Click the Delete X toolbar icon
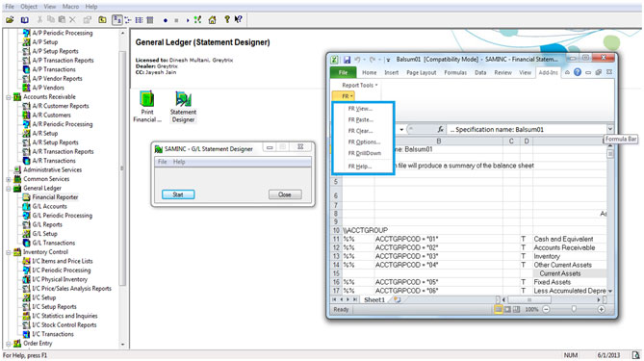 72,19
